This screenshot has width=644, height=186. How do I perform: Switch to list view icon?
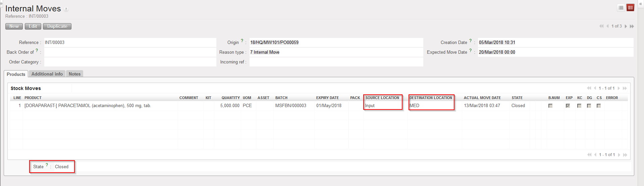pyautogui.click(x=621, y=8)
